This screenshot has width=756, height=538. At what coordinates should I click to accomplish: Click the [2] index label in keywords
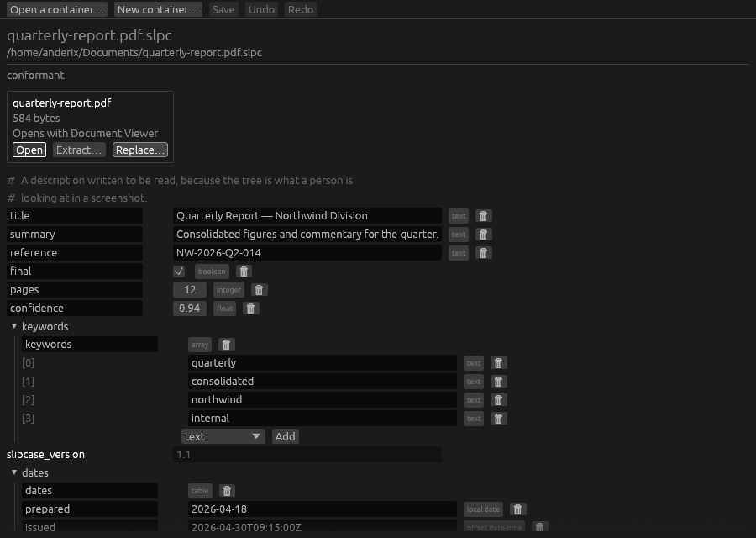click(28, 400)
